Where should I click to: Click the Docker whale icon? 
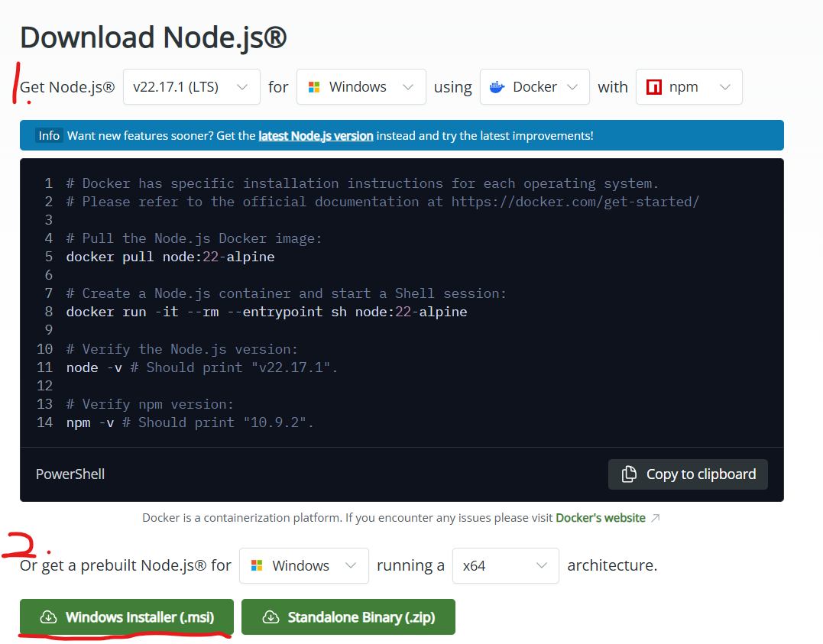(497, 87)
